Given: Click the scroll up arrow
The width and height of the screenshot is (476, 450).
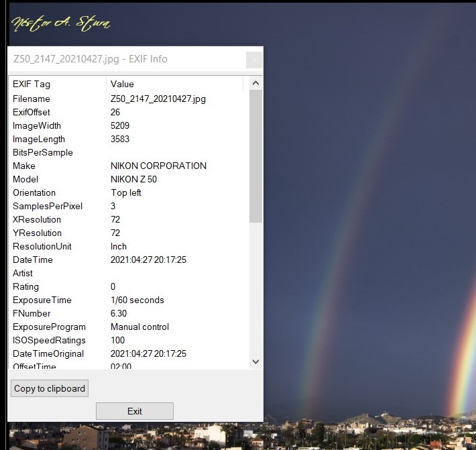Looking at the screenshot, I should (x=255, y=84).
